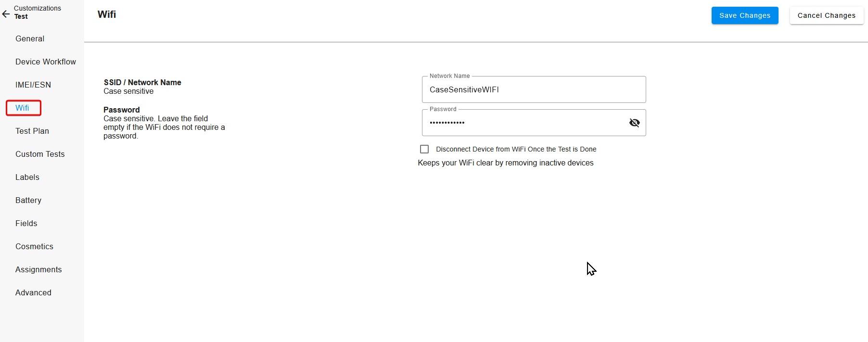Toggle password visibility eye icon
Image resolution: width=868 pixels, height=342 pixels.
pos(634,123)
